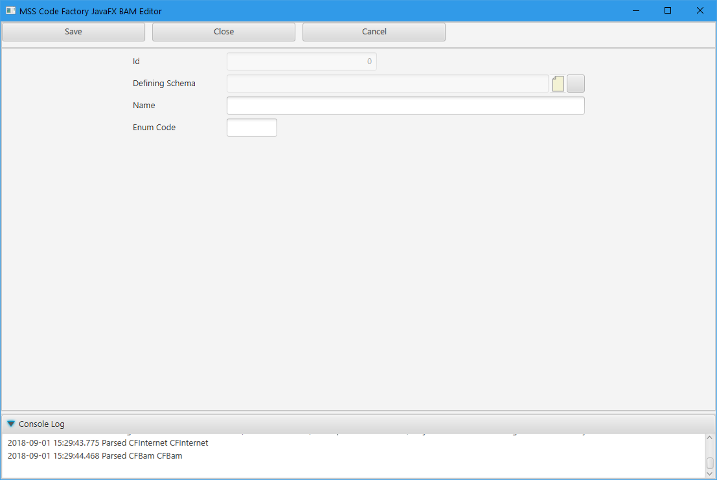Click the Save button
Image resolution: width=717 pixels, height=480 pixels.
(x=74, y=32)
